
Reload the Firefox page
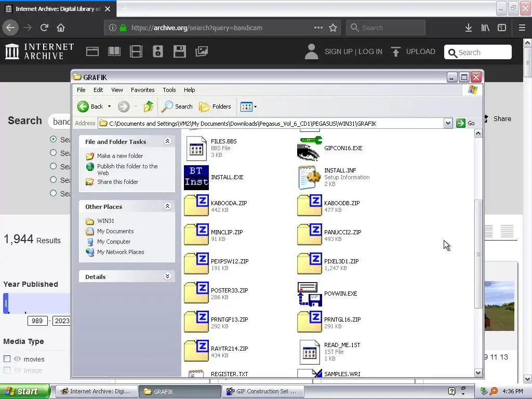click(x=44, y=28)
